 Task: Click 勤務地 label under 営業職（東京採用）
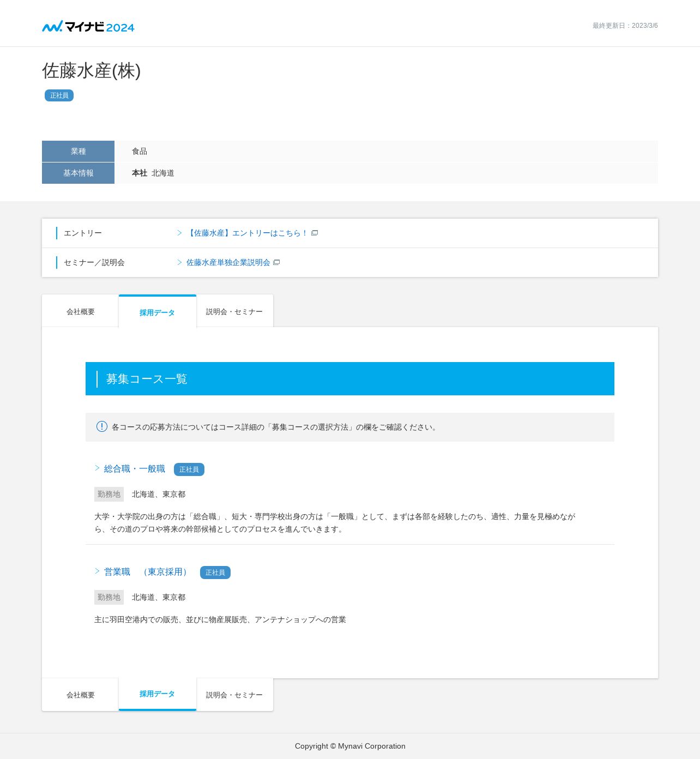[109, 597]
